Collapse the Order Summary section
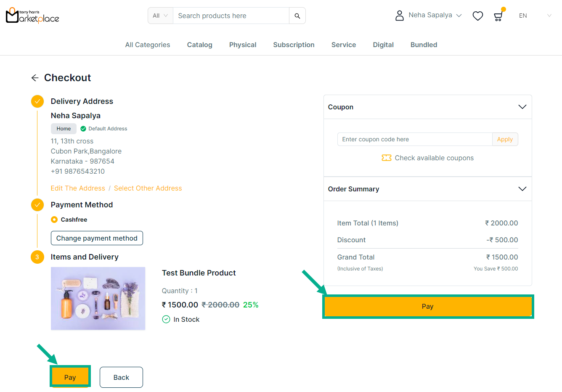562x392 pixels. (522, 189)
